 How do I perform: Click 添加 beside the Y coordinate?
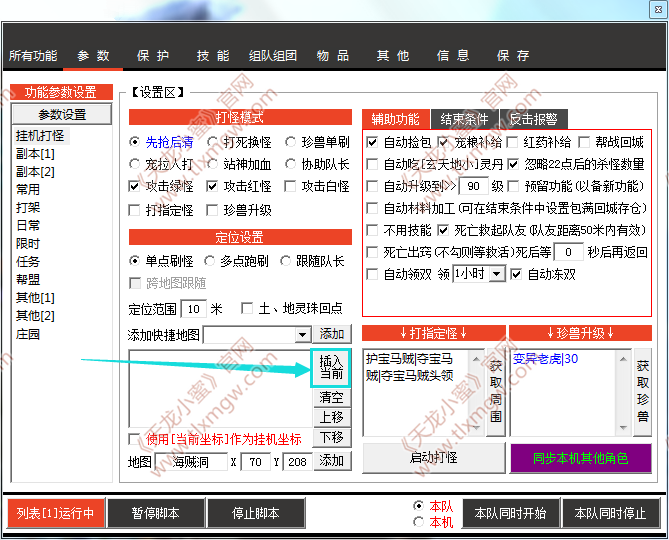click(x=332, y=461)
